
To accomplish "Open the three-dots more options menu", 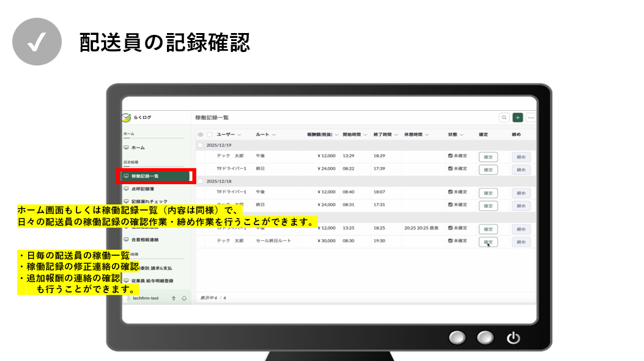I will point(531,117).
